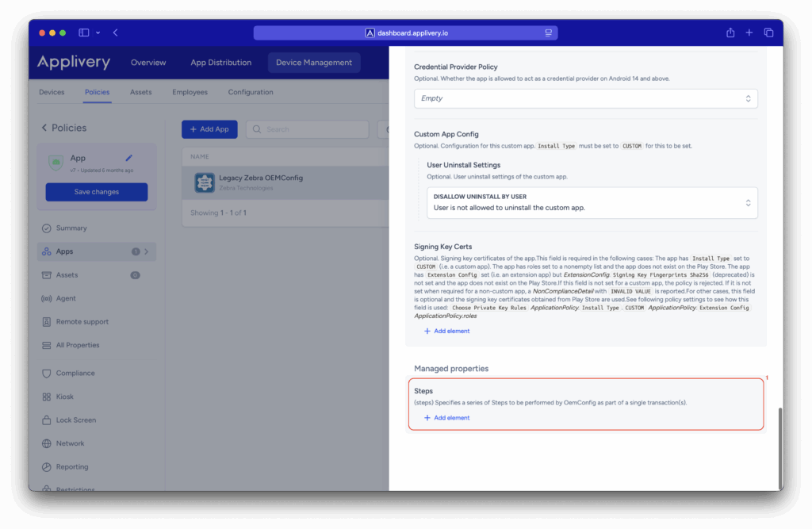Click the pencil edit icon beside App
Screen dimensions: 812x529
pyautogui.click(x=129, y=158)
